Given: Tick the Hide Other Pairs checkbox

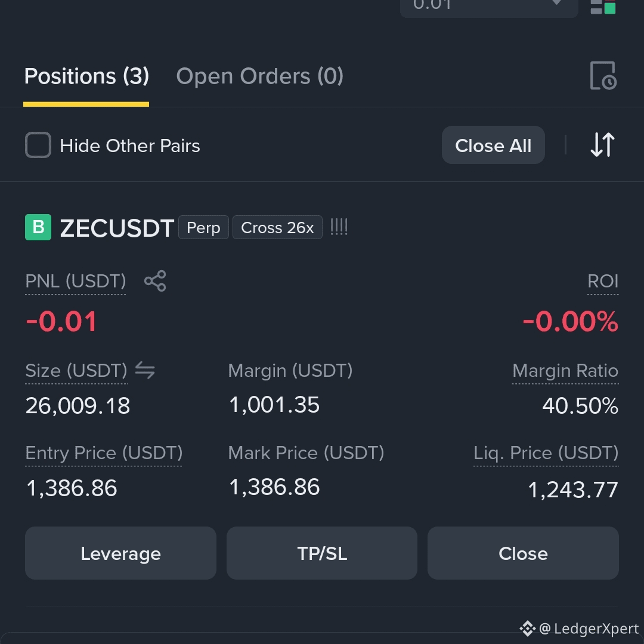Looking at the screenshot, I should (38, 145).
